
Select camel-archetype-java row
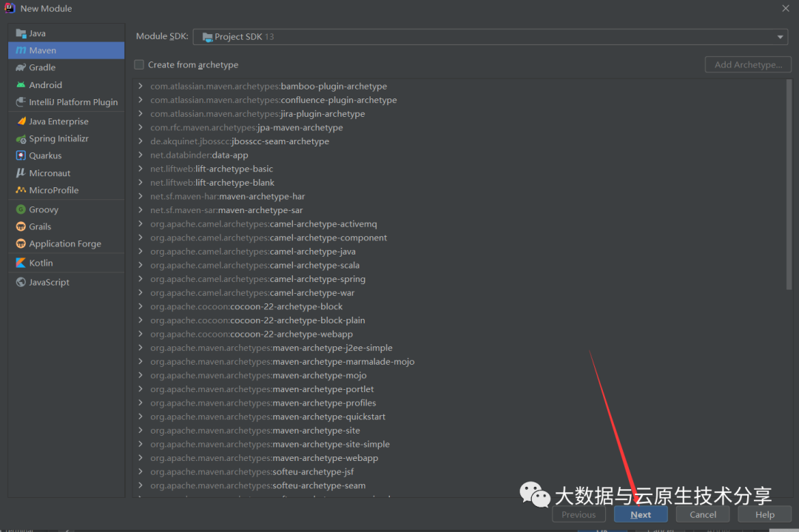click(459, 252)
